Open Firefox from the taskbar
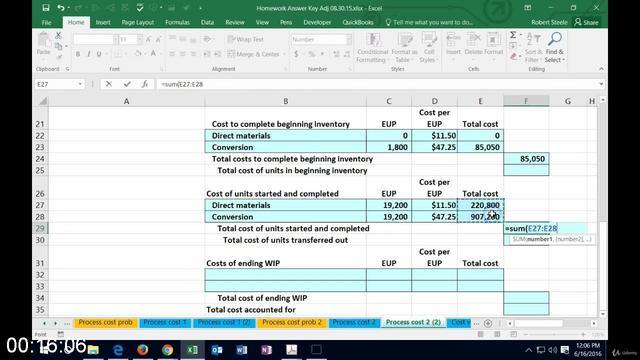The height and width of the screenshot is (360, 640). (142, 350)
